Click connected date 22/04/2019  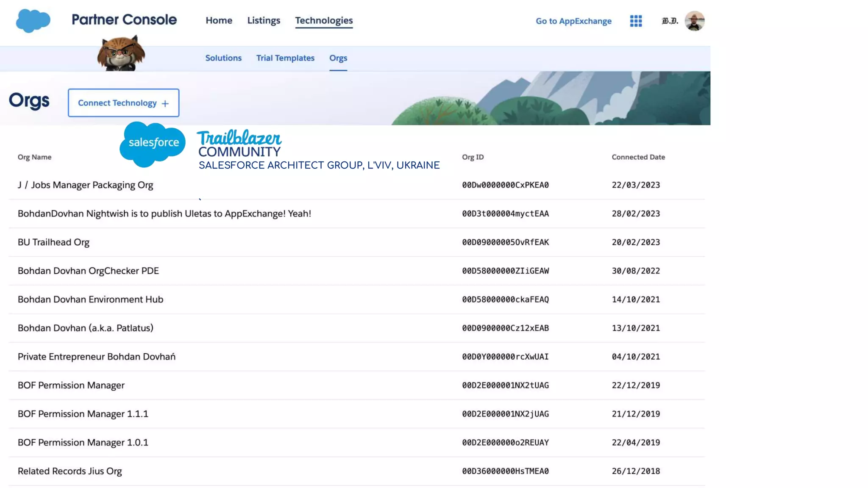(x=636, y=442)
